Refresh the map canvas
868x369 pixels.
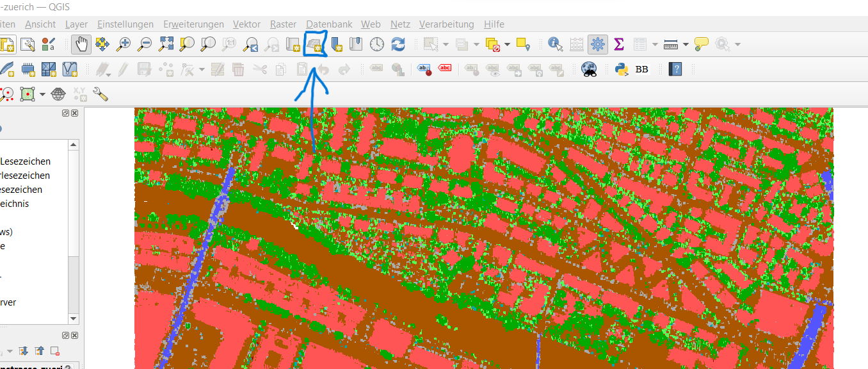point(398,44)
